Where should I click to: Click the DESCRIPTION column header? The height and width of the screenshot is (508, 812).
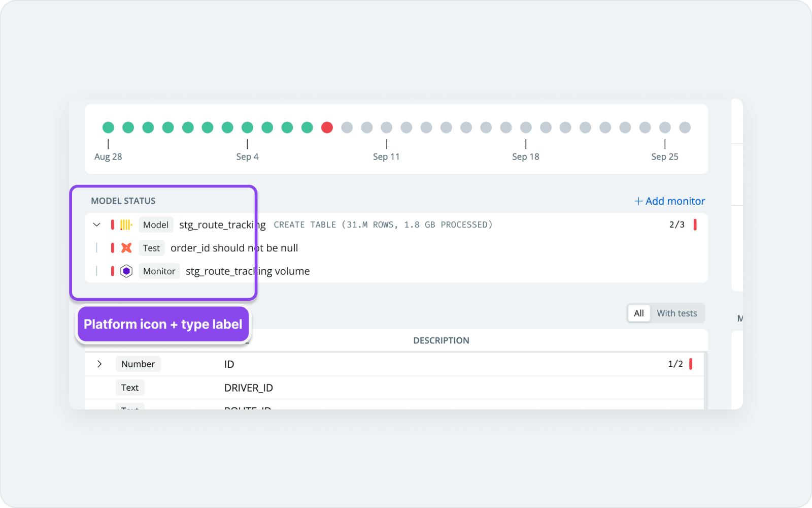tap(441, 340)
